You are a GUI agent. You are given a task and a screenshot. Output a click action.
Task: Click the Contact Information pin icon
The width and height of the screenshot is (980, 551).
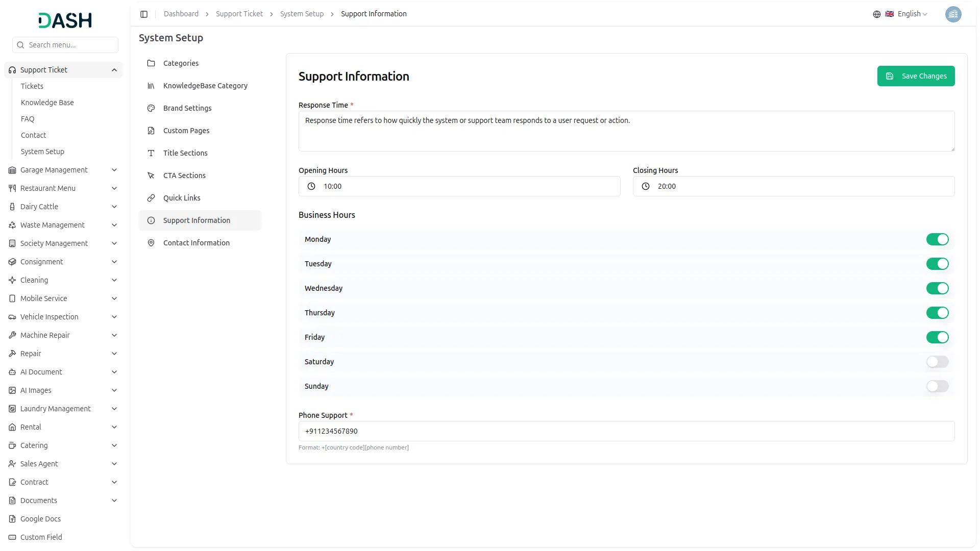[x=151, y=243]
